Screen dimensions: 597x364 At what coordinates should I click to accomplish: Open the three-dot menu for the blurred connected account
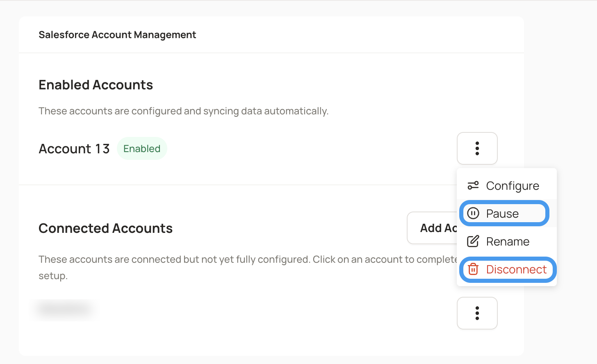(x=477, y=313)
